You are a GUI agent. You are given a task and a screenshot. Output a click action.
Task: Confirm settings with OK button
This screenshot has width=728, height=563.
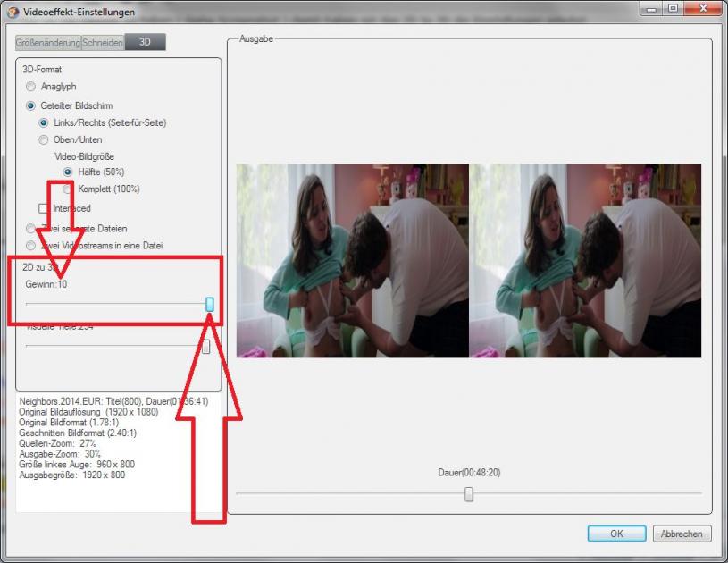[616, 534]
